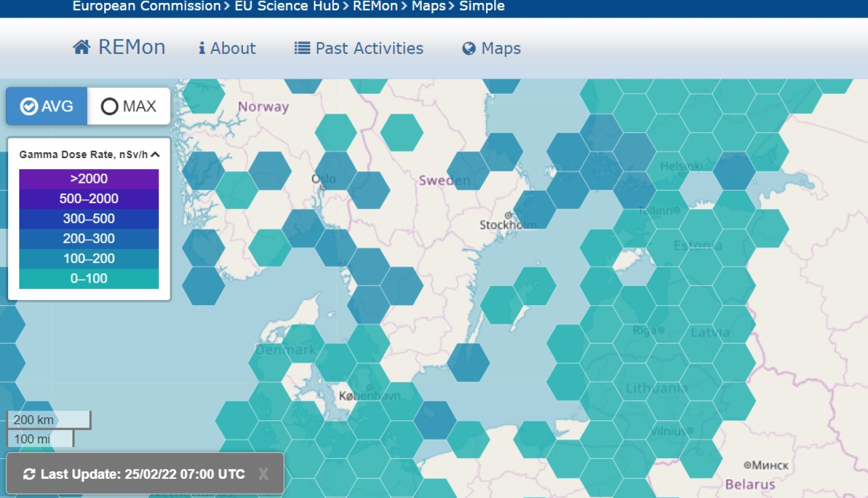Viewport: 868px width, 498px height.
Task: Click the Past Activities list icon
Action: 302,48
